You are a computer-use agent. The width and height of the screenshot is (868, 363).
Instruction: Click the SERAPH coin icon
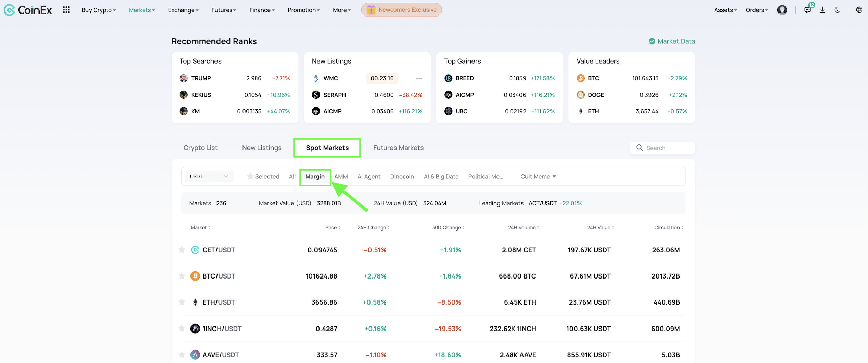pos(316,95)
